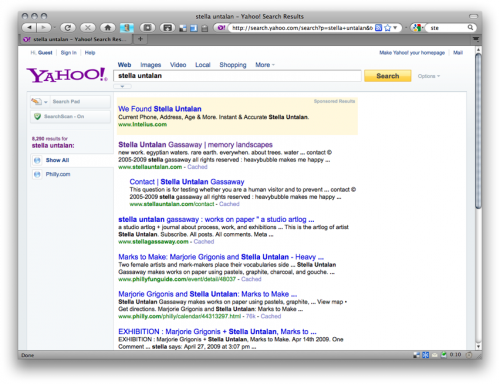
Task: Open 'Contact | Stella Untalan Gassaway' result
Action: click(187, 182)
